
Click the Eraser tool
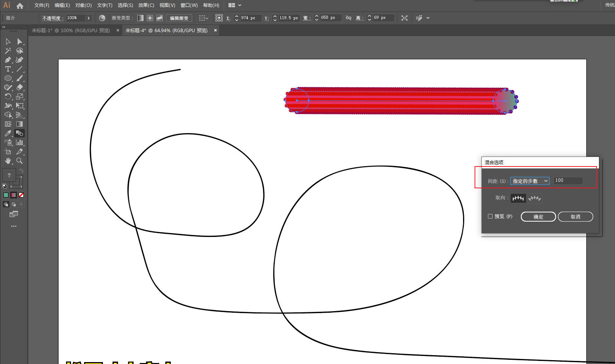[20, 88]
